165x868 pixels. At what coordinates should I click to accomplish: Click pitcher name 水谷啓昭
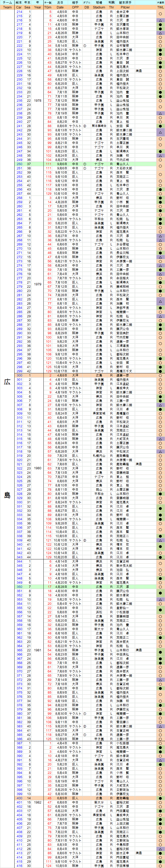[122, 244]
